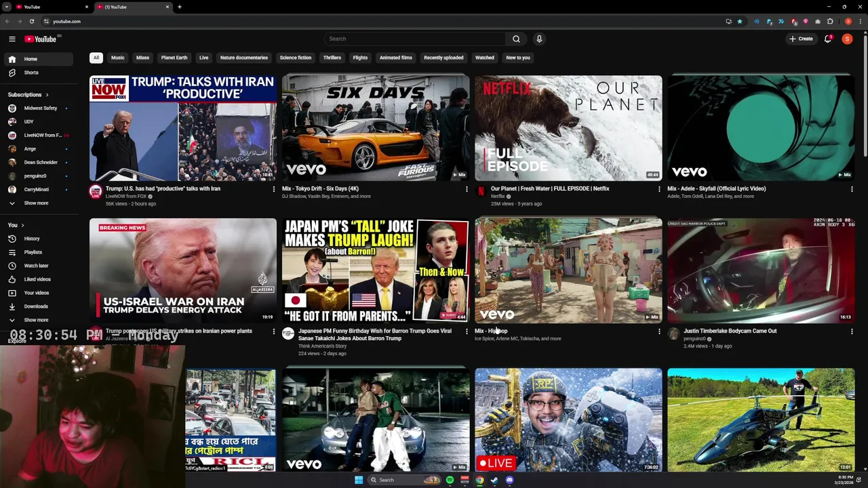Open the YouTube hamburger guide menu

point(12,39)
